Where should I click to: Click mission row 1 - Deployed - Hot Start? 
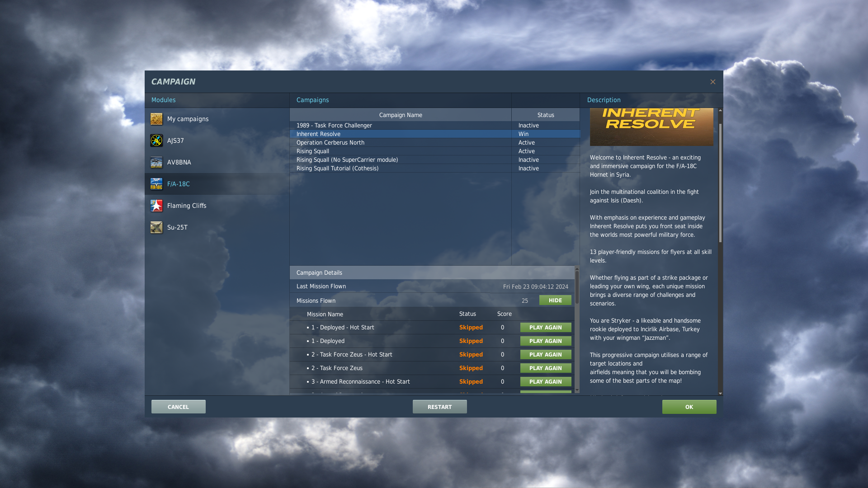[432, 328]
